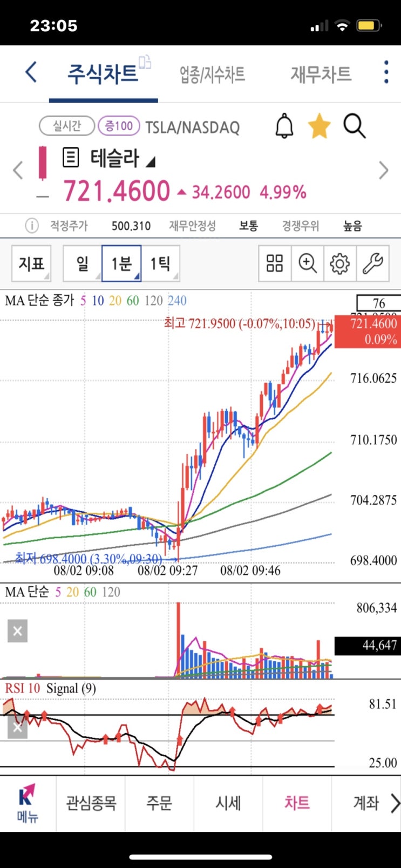
Task: Open stock search with magnifier icon
Action: pyautogui.click(x=355, y=126)
